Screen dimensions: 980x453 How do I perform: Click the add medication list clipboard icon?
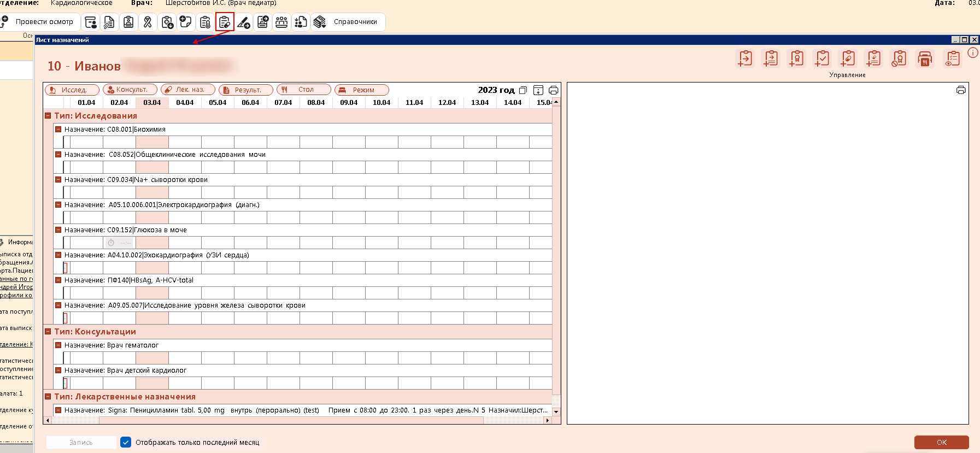pyautogui.click(x=873, y=58)
